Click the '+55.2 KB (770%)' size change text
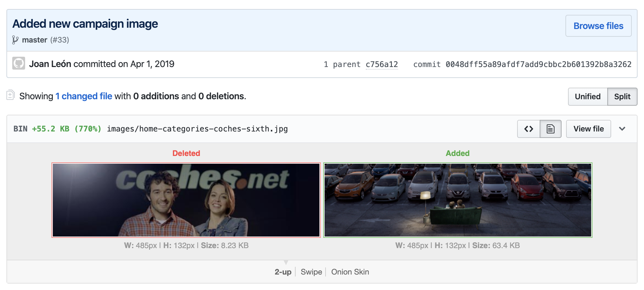 [67, 129]
